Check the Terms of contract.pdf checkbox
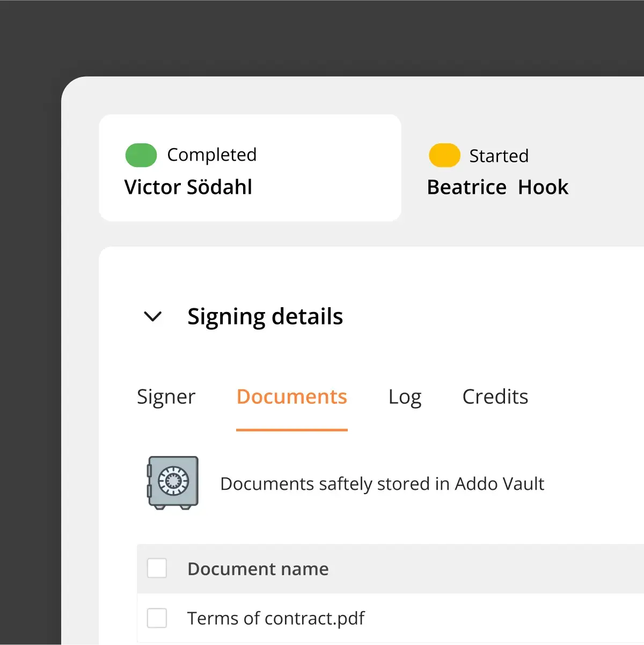 pyautogui.click(x=157, y=618)
